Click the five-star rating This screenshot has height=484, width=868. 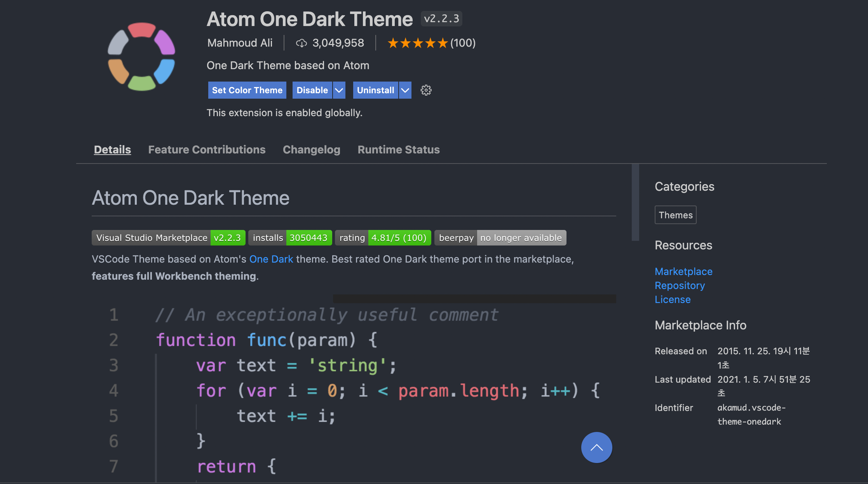click(418, 43)
